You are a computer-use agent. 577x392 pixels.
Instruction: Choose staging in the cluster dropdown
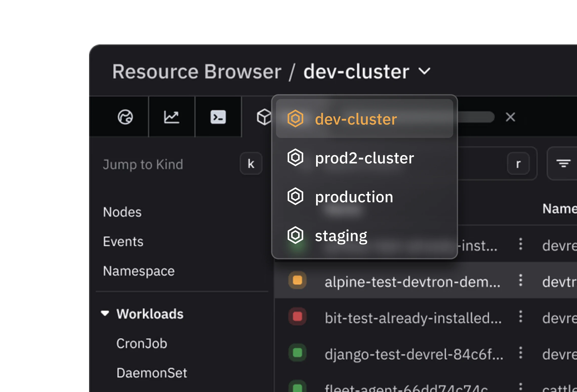coord(341,236)
